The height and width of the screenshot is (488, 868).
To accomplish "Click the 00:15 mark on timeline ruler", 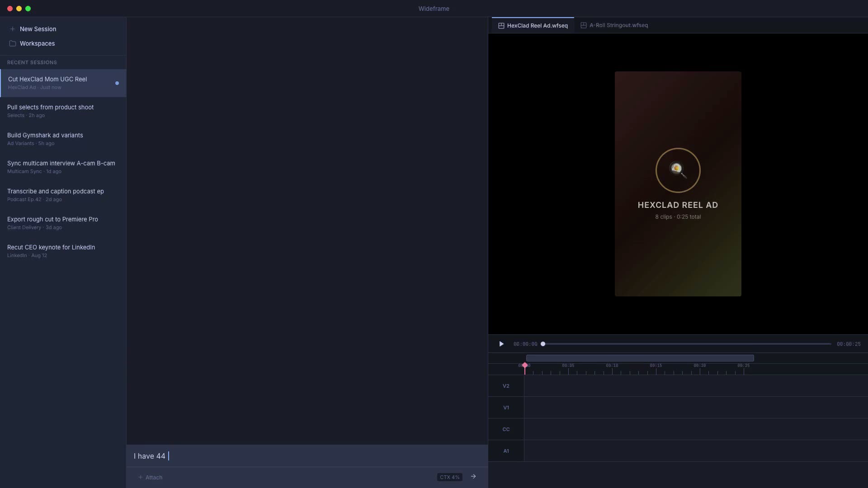I will coord(656,366).
